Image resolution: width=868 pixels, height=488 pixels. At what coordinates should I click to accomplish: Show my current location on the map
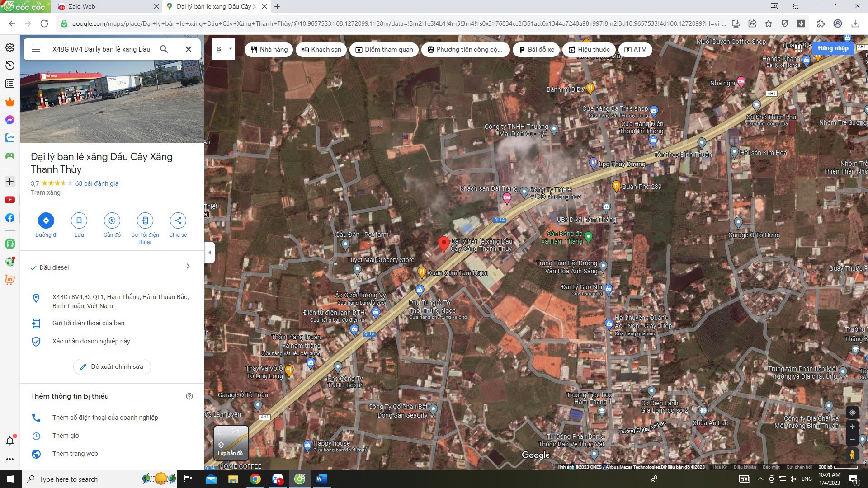tap(852, 413)
